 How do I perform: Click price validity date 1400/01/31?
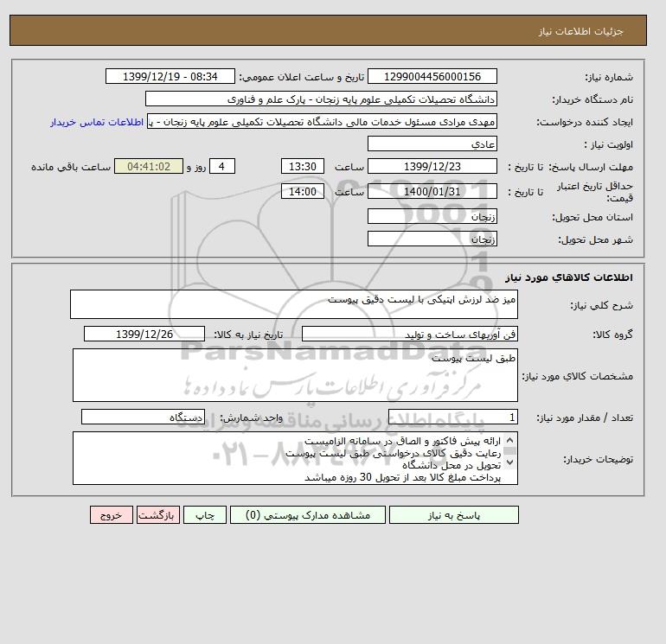point(432,191)
